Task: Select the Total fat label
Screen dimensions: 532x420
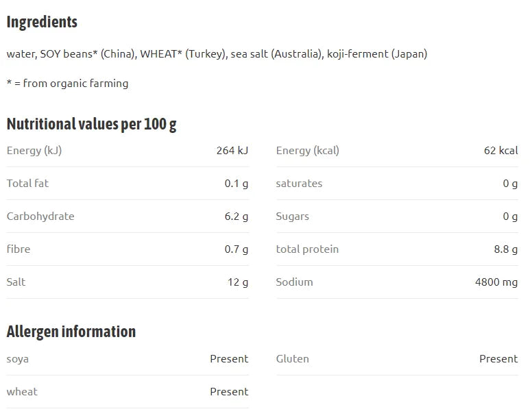Action: tap(27, 184)
